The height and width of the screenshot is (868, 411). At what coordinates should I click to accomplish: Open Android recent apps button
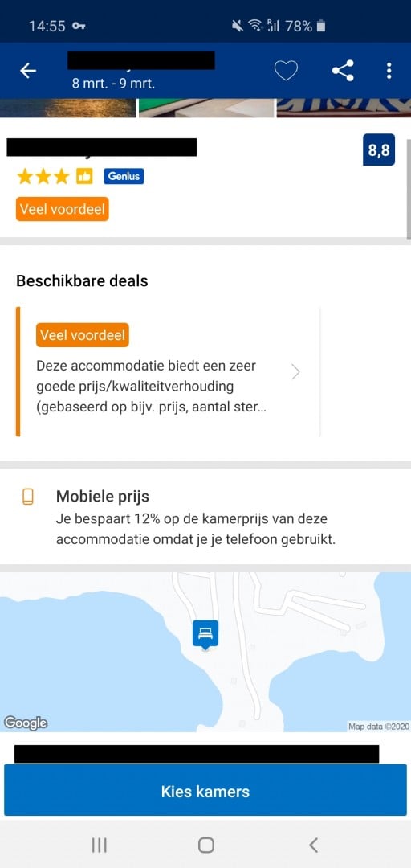pos(99,845)
